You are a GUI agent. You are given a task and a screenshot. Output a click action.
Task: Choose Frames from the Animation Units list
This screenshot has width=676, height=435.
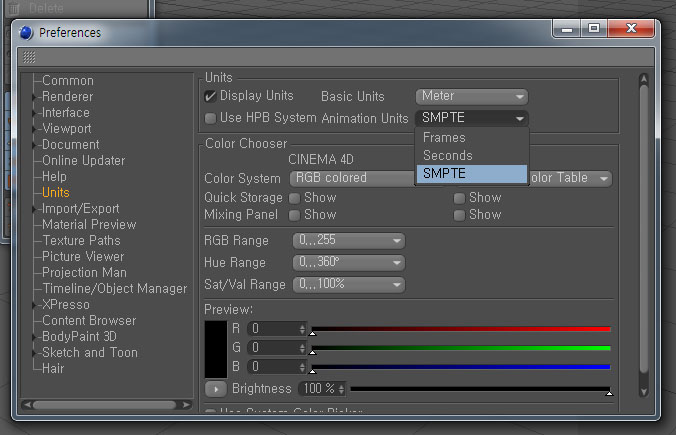click(x=472, y=138)
